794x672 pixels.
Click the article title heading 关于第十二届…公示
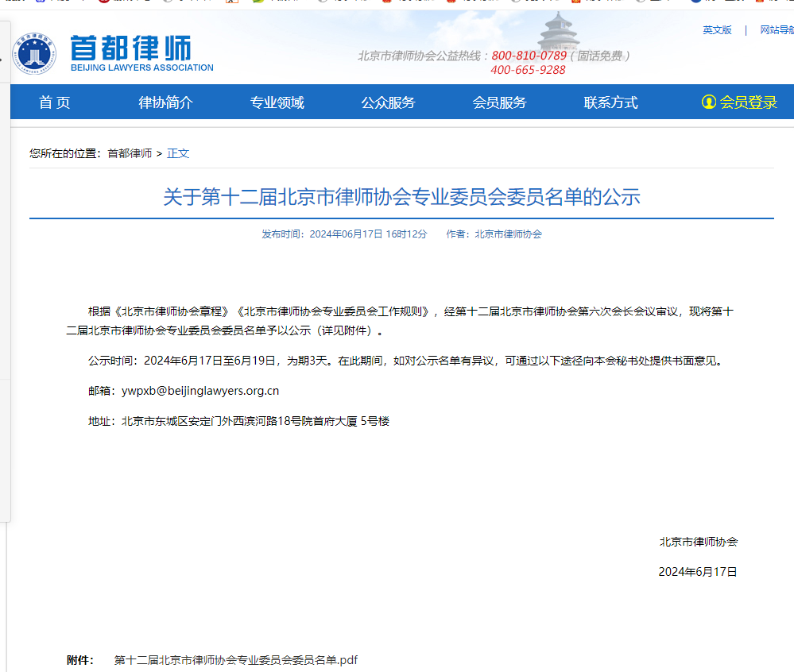401,197
